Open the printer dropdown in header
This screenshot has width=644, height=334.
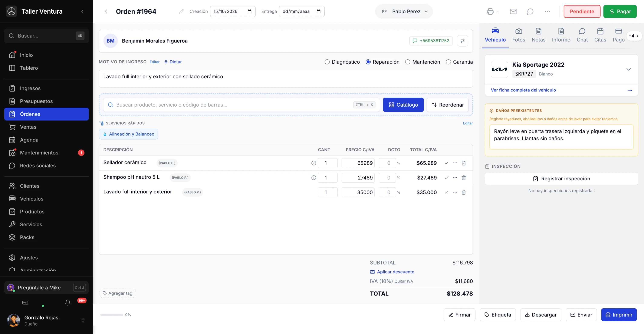[x=493, y=11]
